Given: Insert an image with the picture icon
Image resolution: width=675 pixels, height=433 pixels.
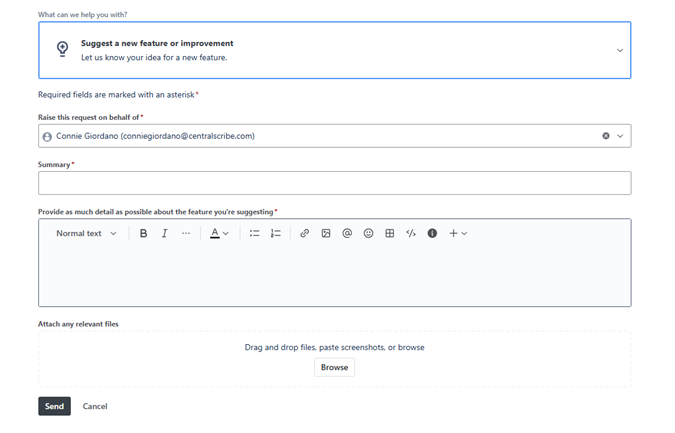Looking at the screenshot, I should (x=326, y=233).
